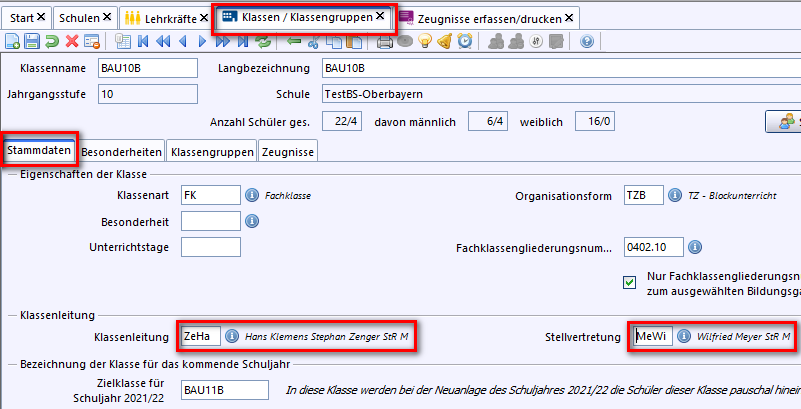801x409 pixels.
Task: Select the Stammdaten sub-tab
Action: pyautogui.click(x=39, y=151)
